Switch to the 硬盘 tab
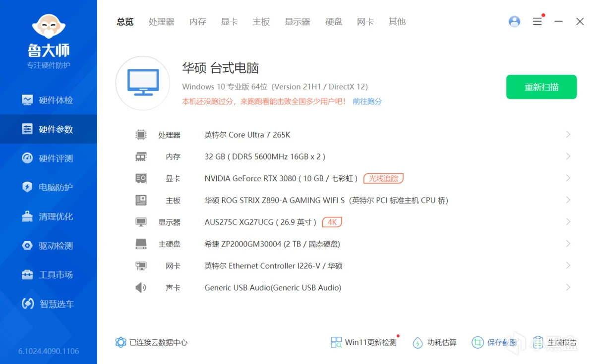 click(334, 22)
